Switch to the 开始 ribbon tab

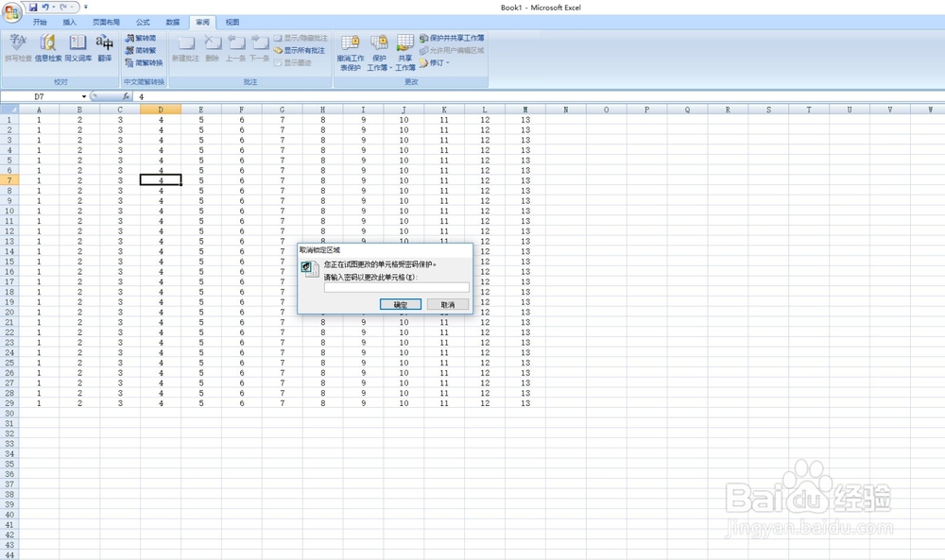point(40,23)
